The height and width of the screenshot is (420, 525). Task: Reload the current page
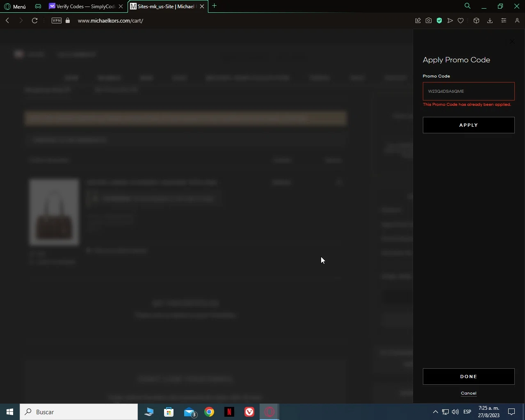pos(35,21)
